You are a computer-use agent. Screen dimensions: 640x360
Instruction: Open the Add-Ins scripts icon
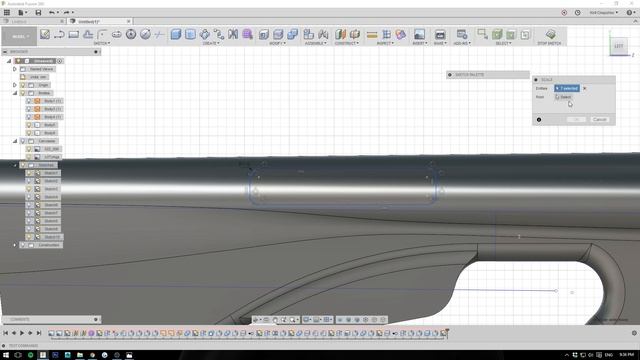click(462, 35)
